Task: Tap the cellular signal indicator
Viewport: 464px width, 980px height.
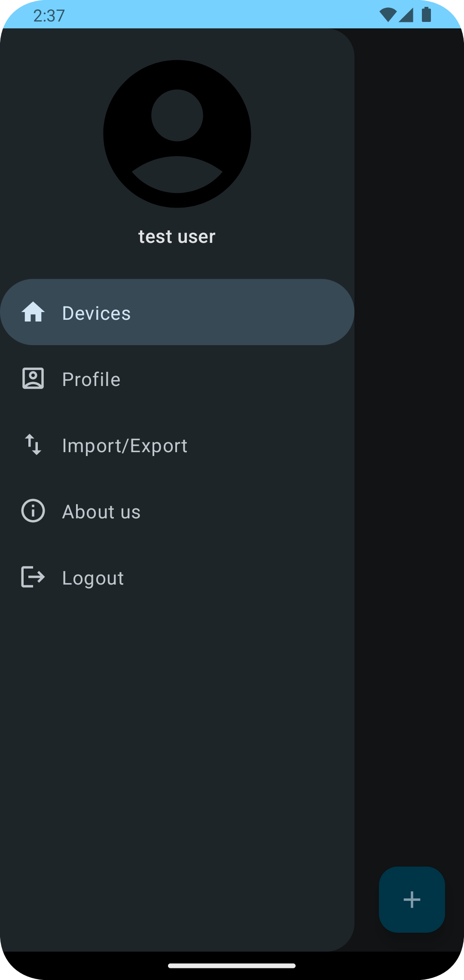Action: point(406,15)
